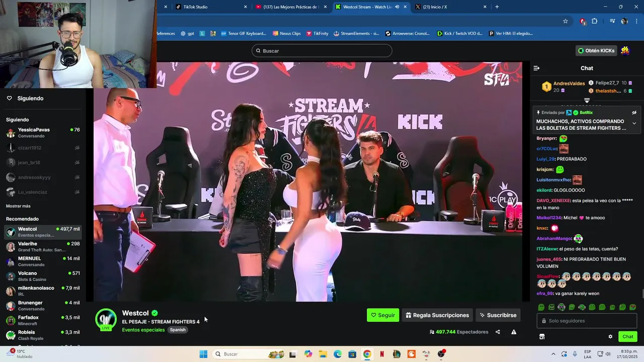Click the Seguir follow button
Screen dimensions: 644x362
[383, 315]
